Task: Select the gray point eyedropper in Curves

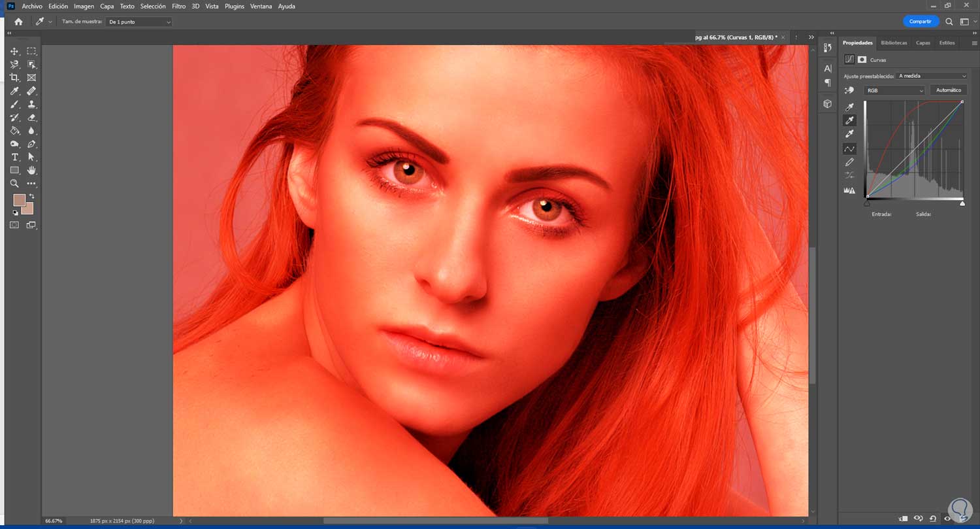Action: point(850,120)
